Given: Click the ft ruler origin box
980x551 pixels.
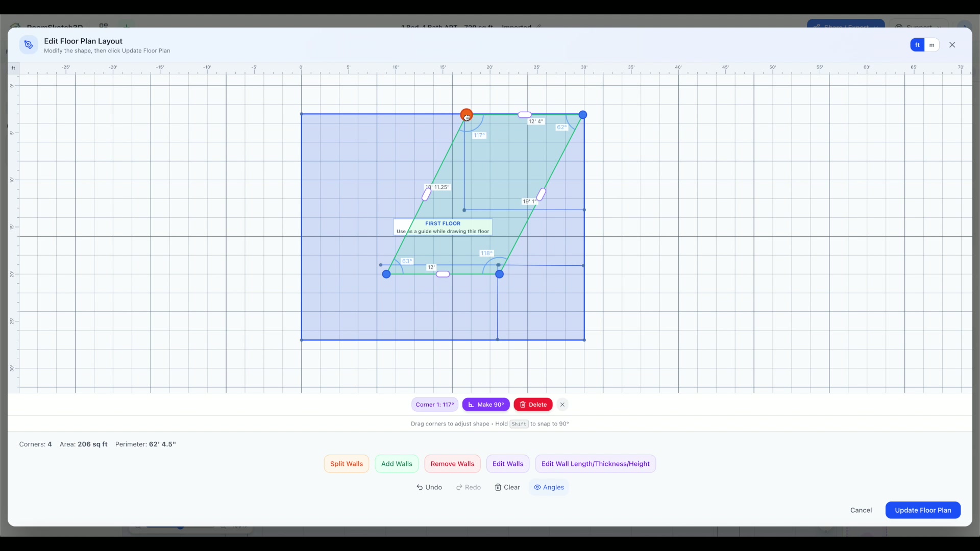Looking at the screenshot, I should click(13, 68).
